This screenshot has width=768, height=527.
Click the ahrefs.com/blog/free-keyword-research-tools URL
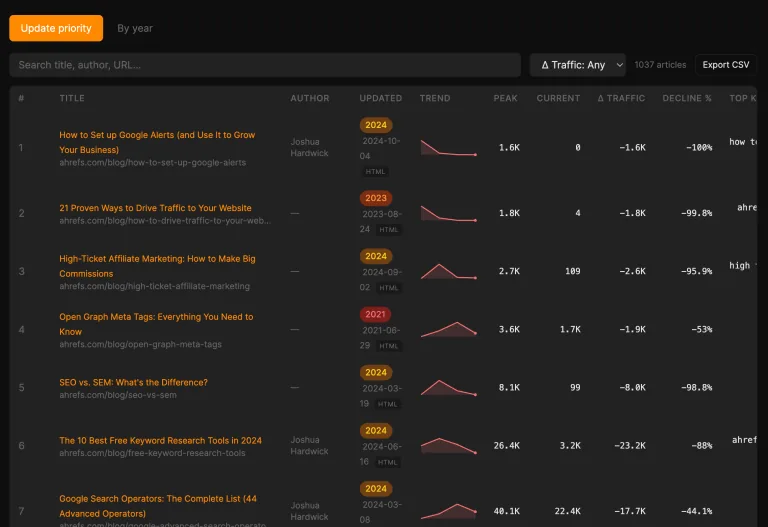152,453
